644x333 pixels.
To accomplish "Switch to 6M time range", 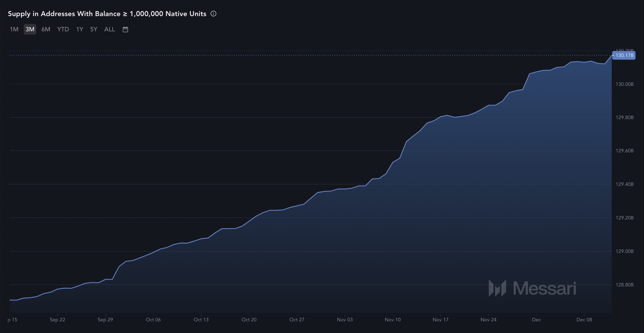I will pos(46,29).
